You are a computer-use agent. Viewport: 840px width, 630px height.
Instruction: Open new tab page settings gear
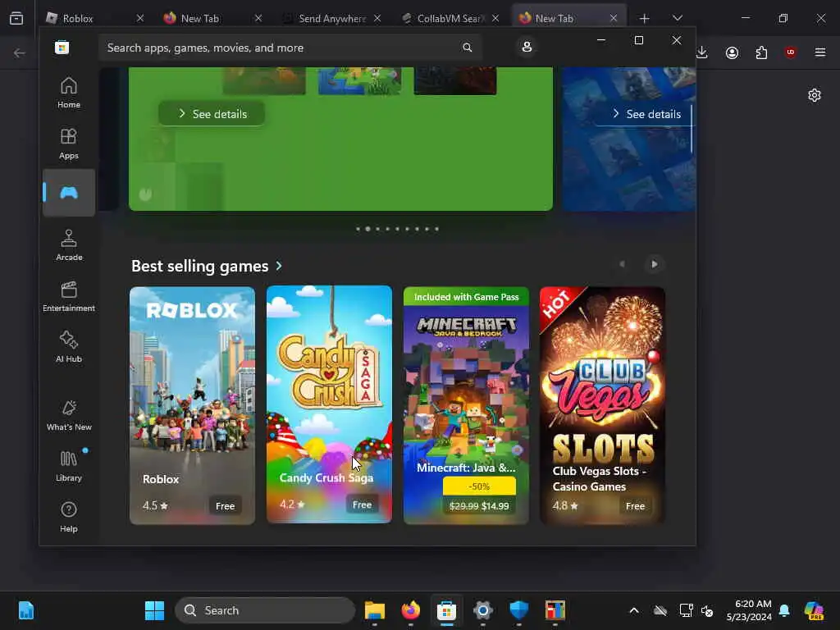click(x=815, y=95)
